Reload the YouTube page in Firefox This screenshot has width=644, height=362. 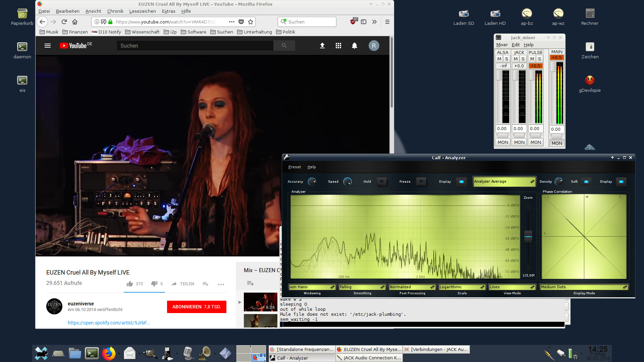coord(64,22)
